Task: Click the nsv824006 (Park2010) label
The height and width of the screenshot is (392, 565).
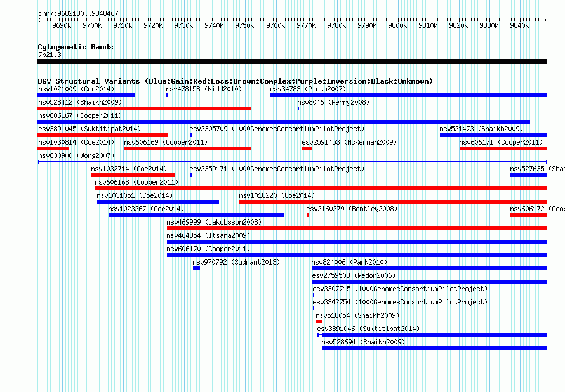Action: tap(349, 262)
